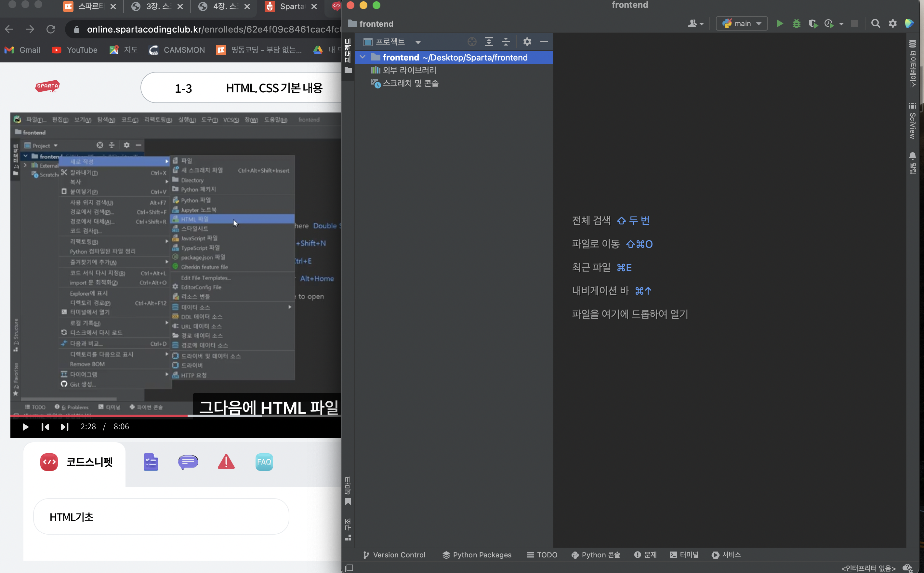
Task: Open PyCharm settings gear in top toolbar
Action: point(892,23)
